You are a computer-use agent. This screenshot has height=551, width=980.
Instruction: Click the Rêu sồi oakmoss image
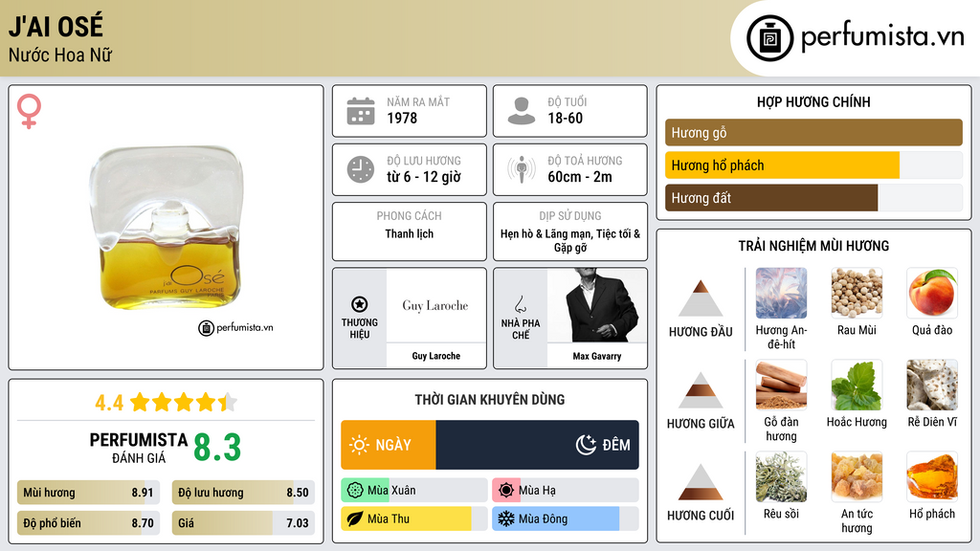781,477
